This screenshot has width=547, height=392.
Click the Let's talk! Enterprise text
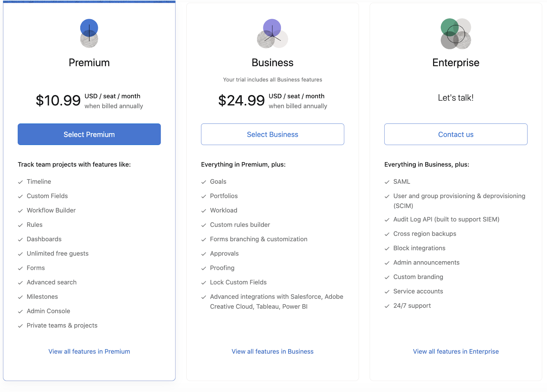pos(456,98)
